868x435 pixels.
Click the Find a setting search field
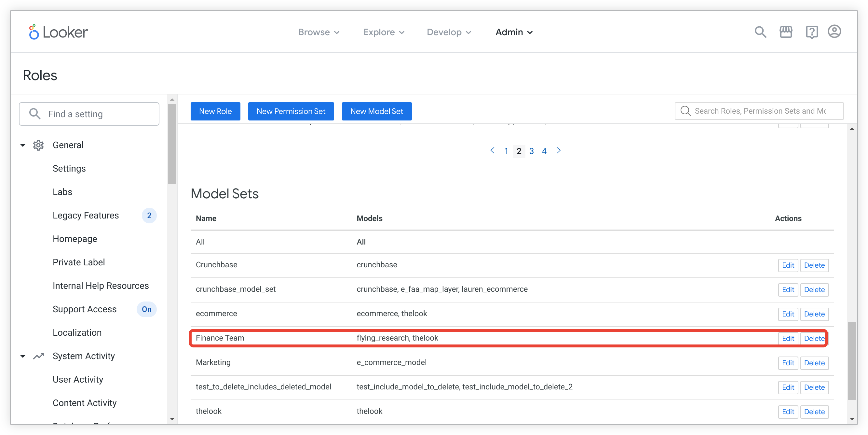point(90,114)
